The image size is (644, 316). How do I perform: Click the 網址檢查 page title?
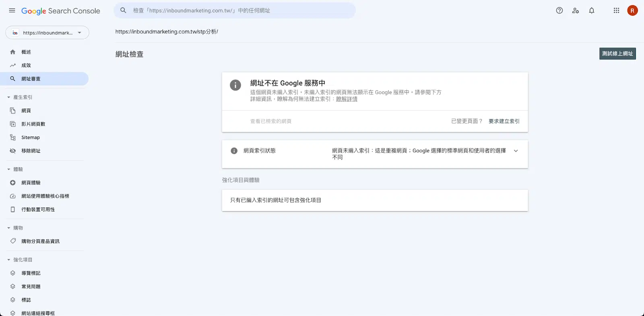click(x=129, y=54)
